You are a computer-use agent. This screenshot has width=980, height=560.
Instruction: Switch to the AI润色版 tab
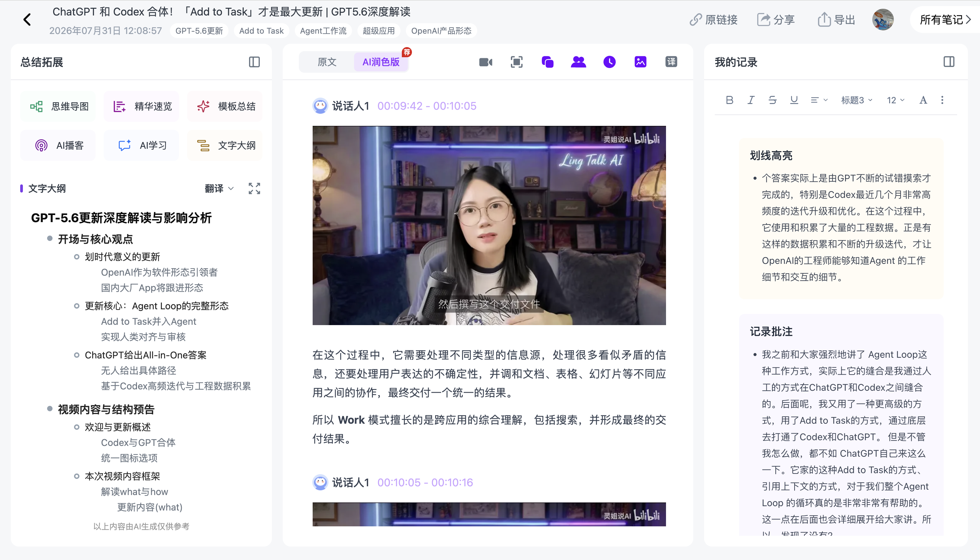click(381, 62)
